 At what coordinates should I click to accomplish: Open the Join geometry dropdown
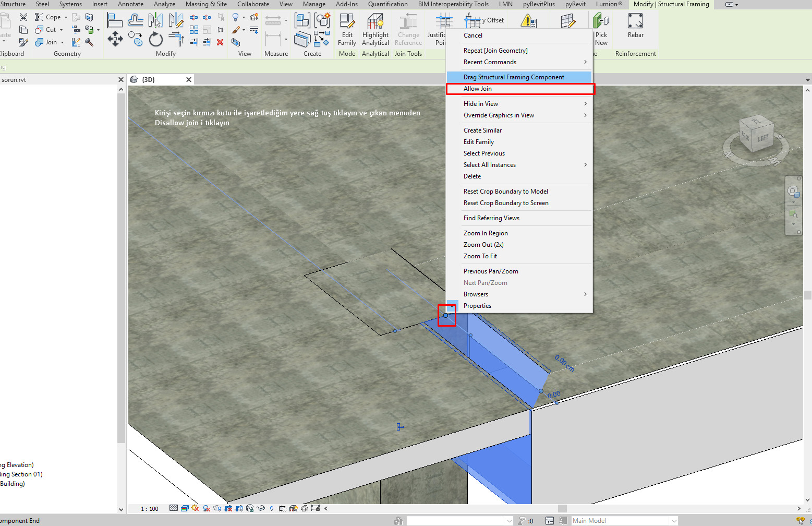pos(62,42)
